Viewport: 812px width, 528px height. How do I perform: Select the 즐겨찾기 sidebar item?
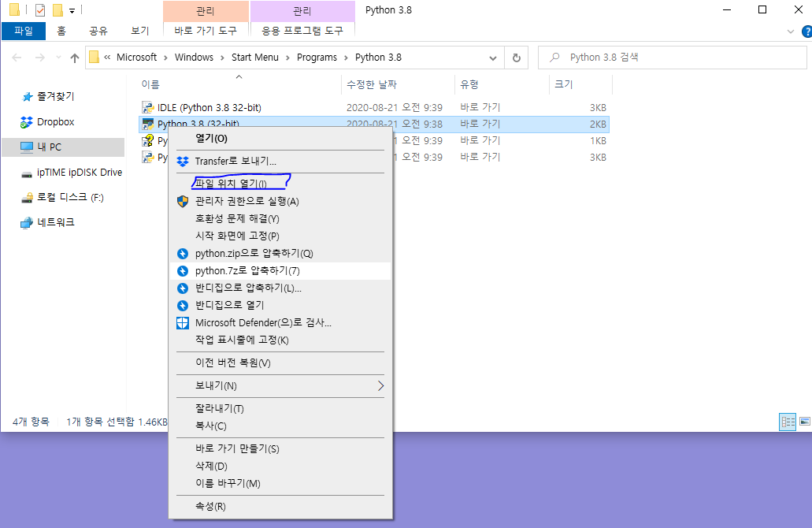coord(55,96)
